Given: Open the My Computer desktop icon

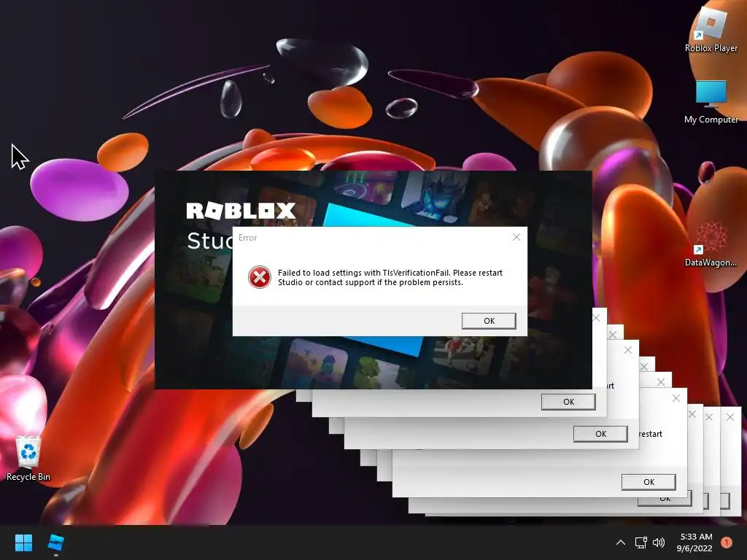Looking at the screenshot, I should pos(711,102).
